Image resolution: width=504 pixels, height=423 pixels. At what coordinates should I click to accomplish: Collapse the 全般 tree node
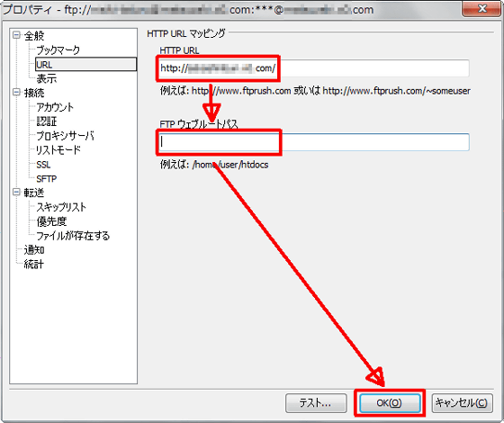coord(16,35)
